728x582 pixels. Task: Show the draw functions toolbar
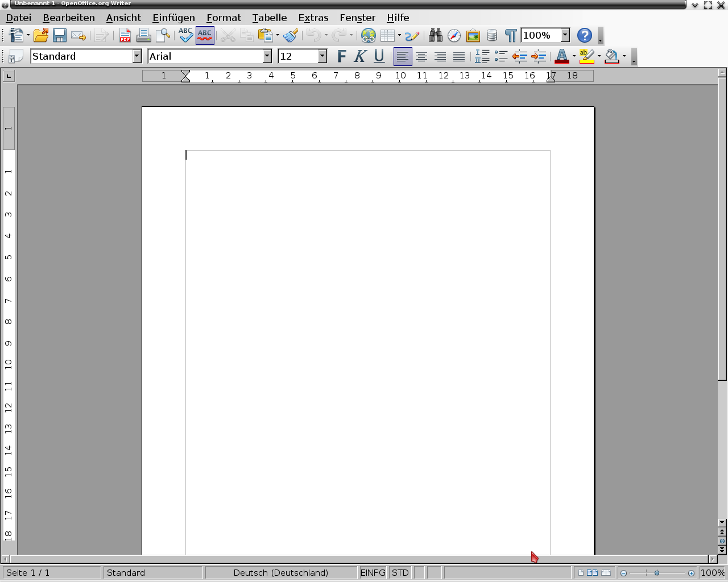pyautogui.click(x=412, y=36)
